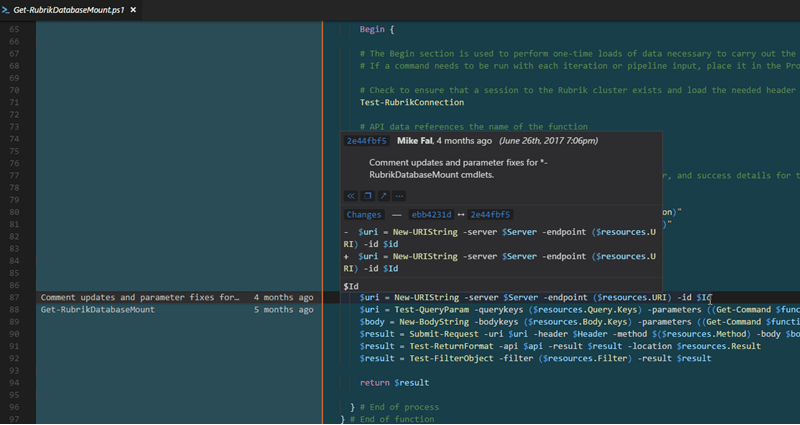This screenshot has width=800, height=425.
Task: Open commit 2e44fbf5 in popup header
Action: tap(367, 141)
